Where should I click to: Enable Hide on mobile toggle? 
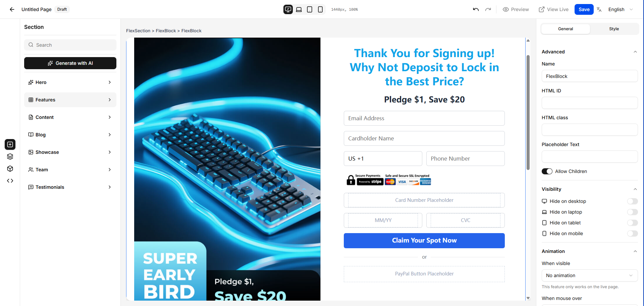(x=632, y=233)
